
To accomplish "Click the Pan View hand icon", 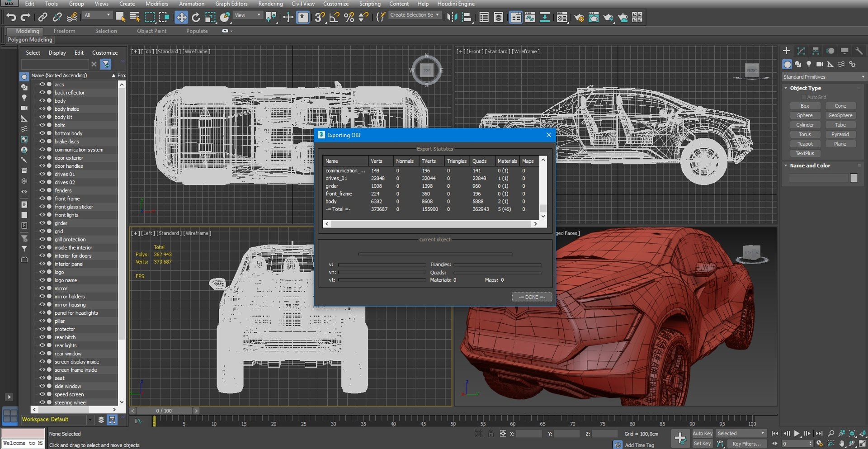I will (841, 444).
